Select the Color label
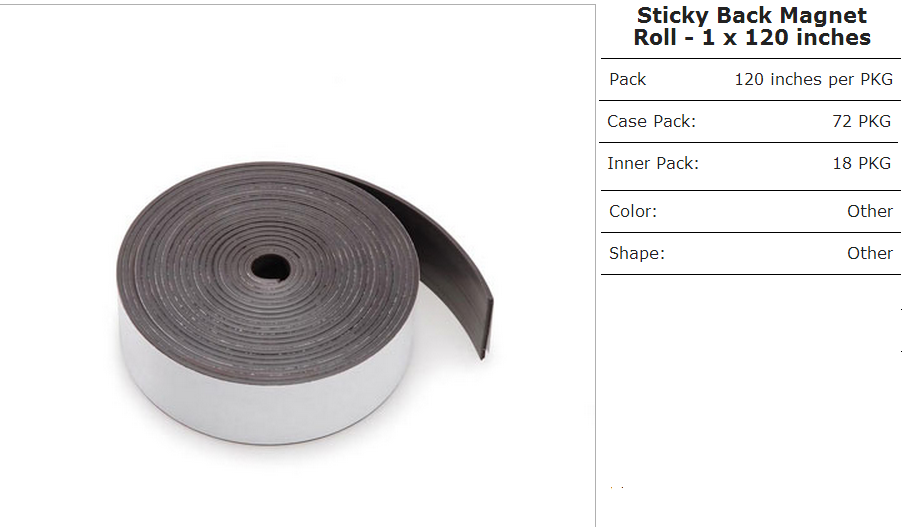 click(x=633, y=211)
